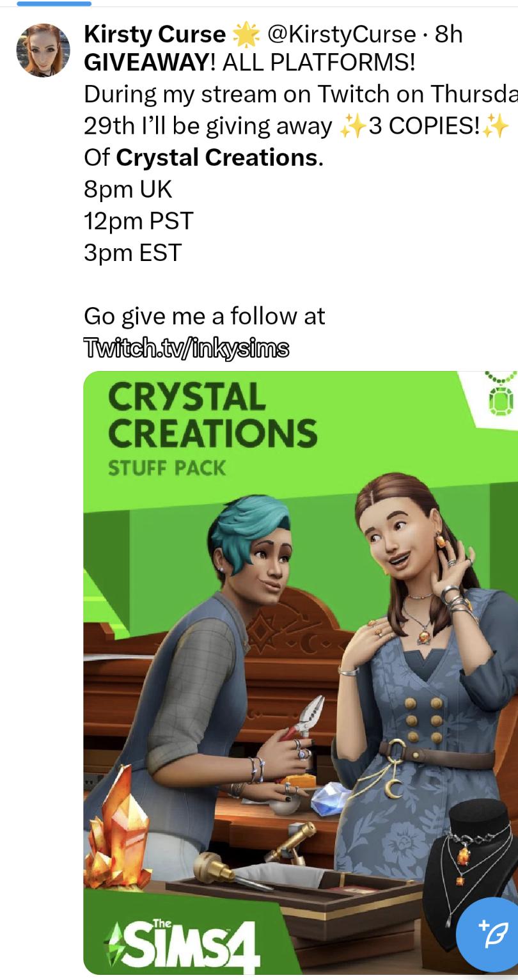Viewport: 518px width, 980px height.
Task: Click the glowing star emoji beside Kirsty Curse
Action: coord(246,35)
